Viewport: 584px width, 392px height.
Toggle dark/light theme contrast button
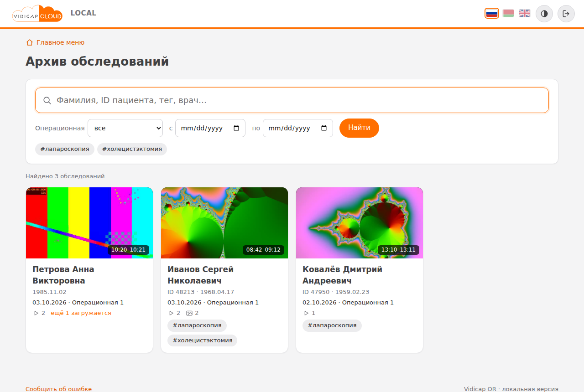click(544, 14)
